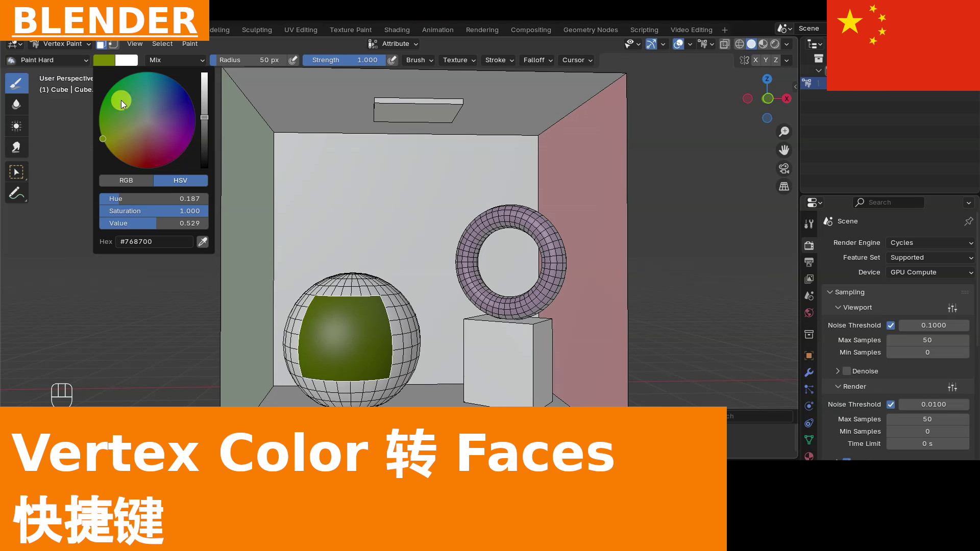Open the View menu
980x551 pixels.
(x=135, y=44)
